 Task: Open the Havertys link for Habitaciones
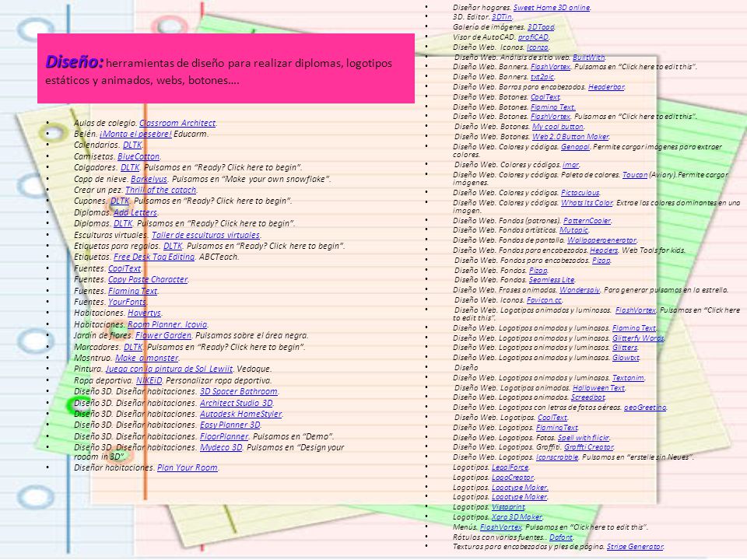pyautogui.click(x=145, y=313)
